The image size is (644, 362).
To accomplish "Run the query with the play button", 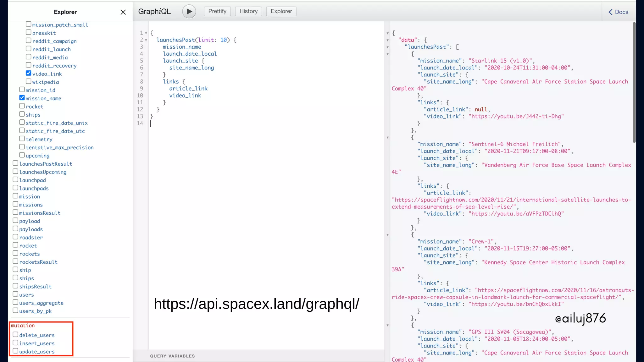I will pos(189,12).
